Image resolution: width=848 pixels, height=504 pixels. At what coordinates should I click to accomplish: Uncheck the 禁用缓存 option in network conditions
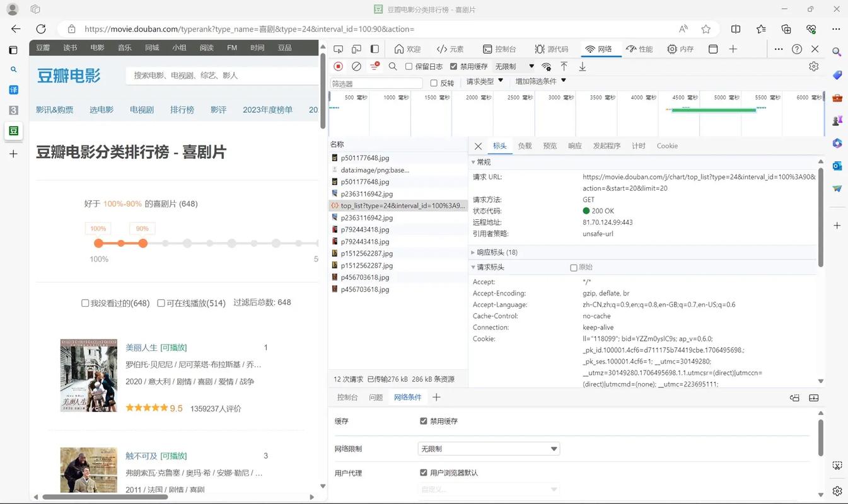(x=424, y=421)
